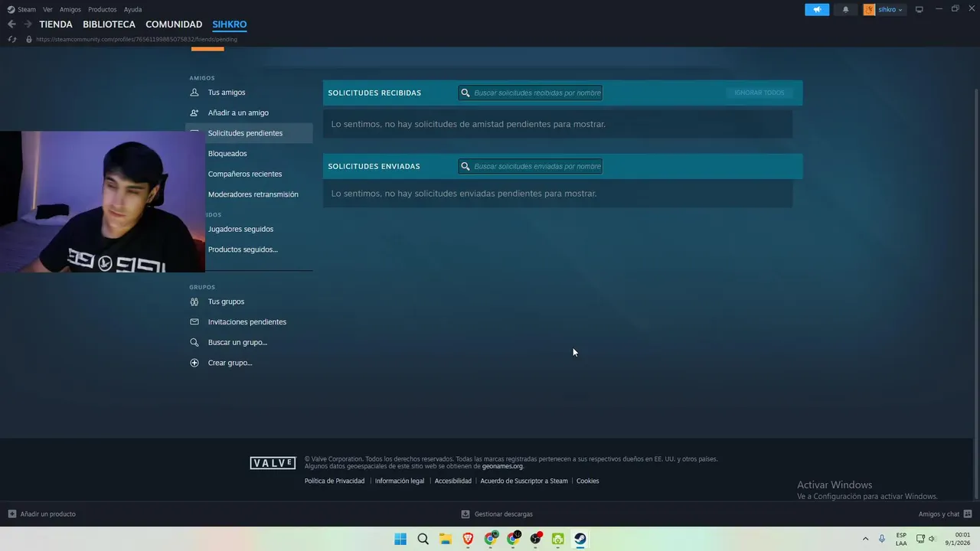The height and width of the screenshot is (551, 980).
Task: Open the Bloqueados list
Action: tap(227, 154)
